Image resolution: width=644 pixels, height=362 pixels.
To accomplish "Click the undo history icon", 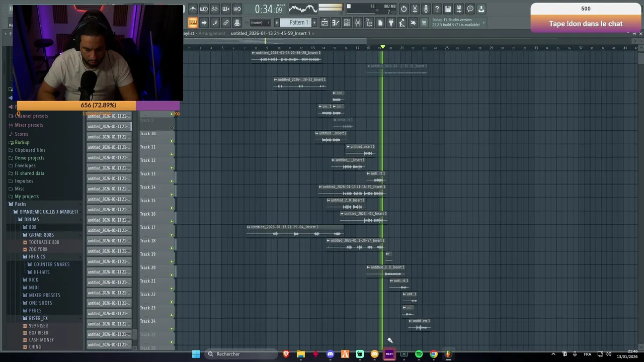I will pyautogui.click(x=404, y=9).
